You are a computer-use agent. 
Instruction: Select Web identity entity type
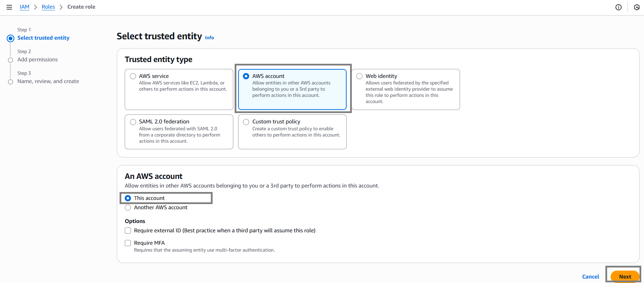coord(359,76)
